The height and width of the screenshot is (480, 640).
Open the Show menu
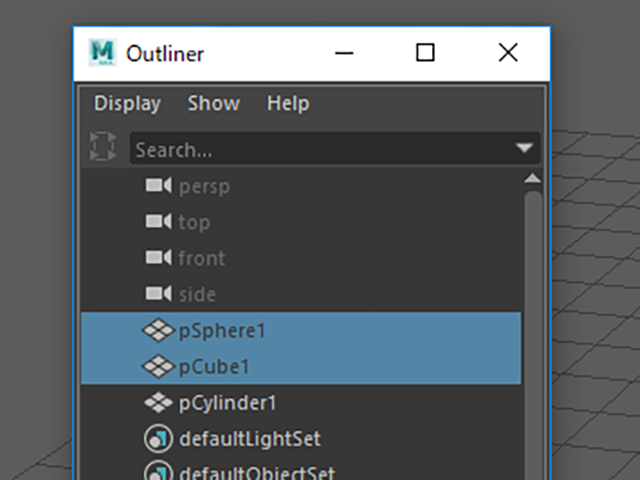214,103
